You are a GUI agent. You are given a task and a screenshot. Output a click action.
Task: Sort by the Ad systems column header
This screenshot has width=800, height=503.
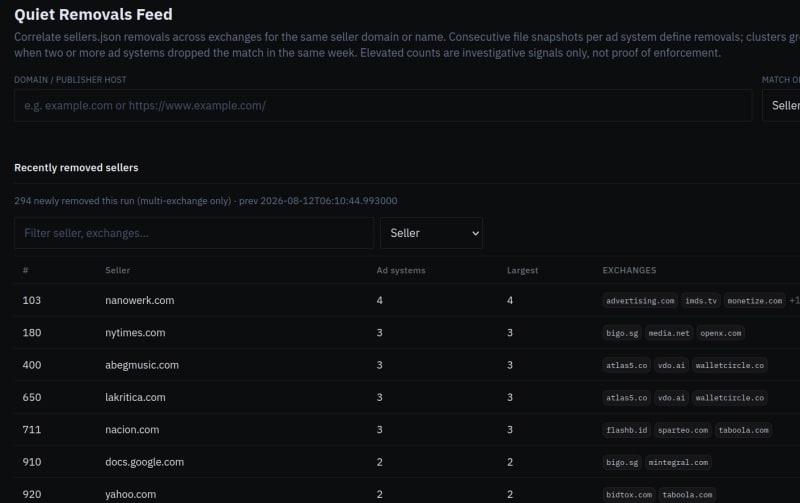(x=401, y=270)
